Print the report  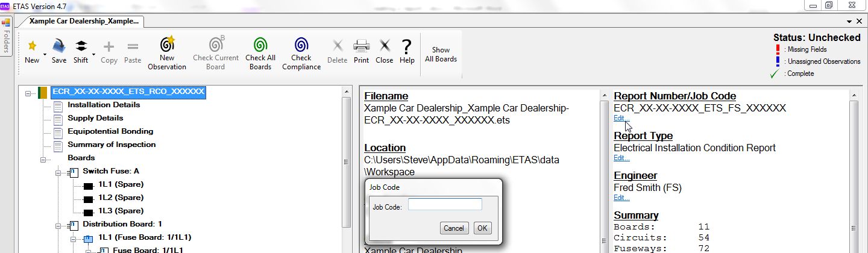(x=362, y=51)
